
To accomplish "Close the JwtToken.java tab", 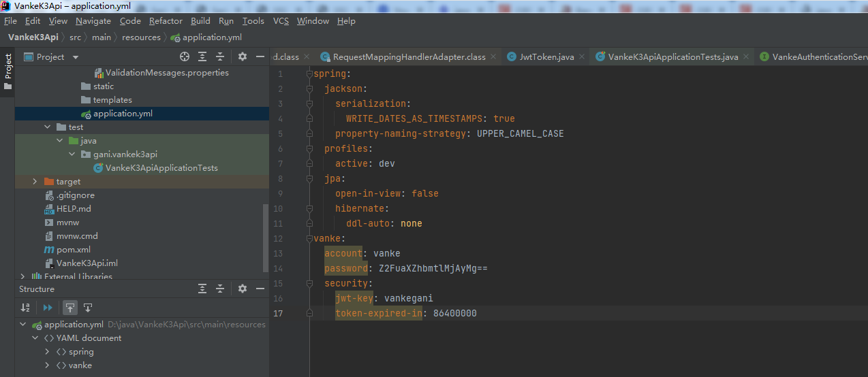I will 583,57.
